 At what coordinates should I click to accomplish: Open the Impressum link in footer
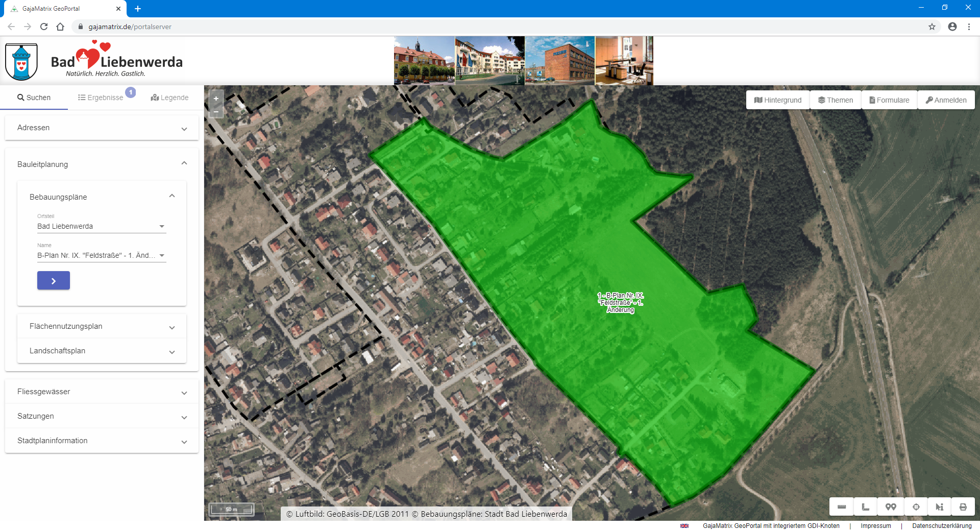point(875,526)
